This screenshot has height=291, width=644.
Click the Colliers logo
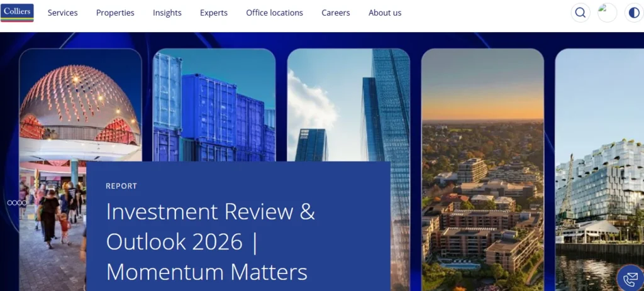[17, 13]
